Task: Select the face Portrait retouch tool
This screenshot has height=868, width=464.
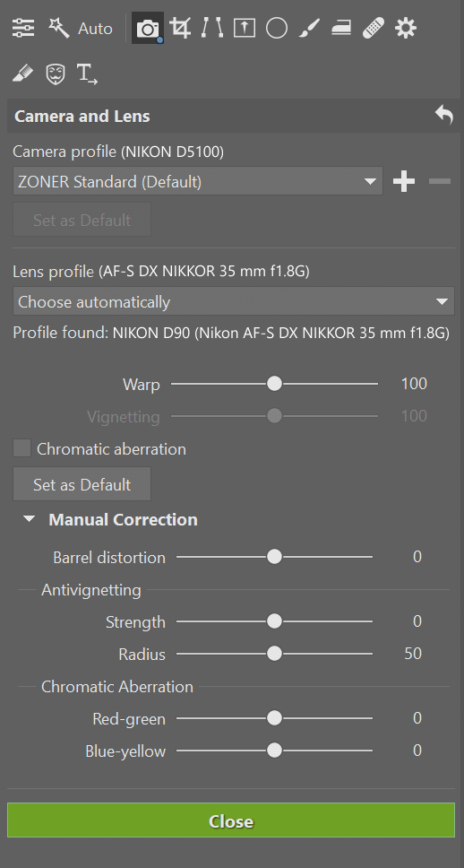Action: click(x=56, y=73)
